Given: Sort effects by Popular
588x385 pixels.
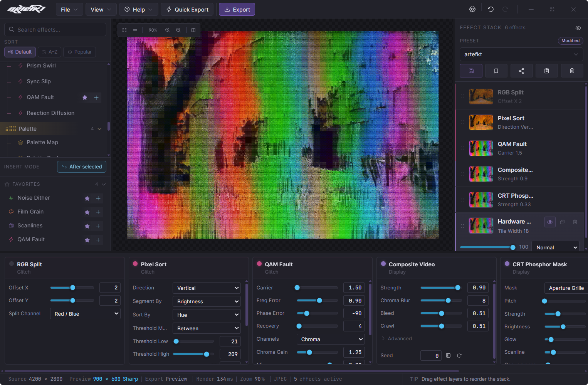Looking at the screenshot, I should pos(80,52).
